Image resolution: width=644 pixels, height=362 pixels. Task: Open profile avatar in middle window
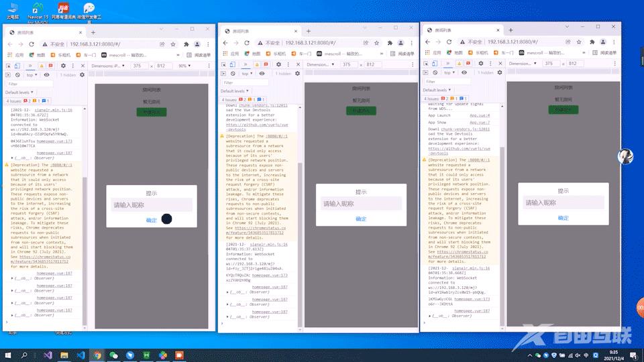(401, 43)
